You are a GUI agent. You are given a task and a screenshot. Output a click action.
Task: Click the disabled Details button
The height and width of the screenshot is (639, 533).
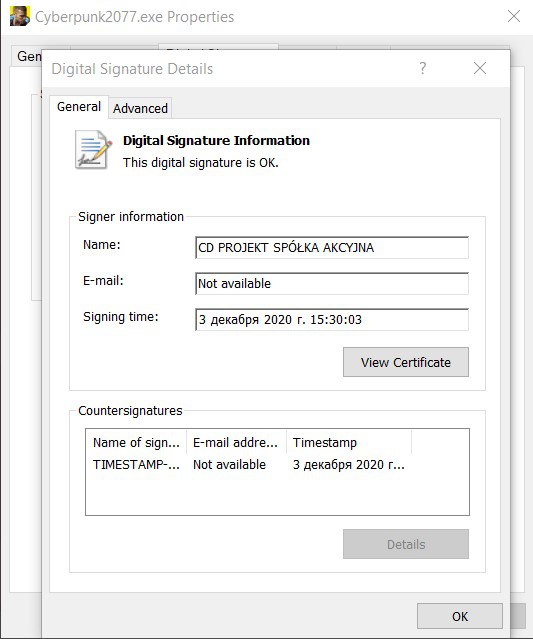[406, 544]
